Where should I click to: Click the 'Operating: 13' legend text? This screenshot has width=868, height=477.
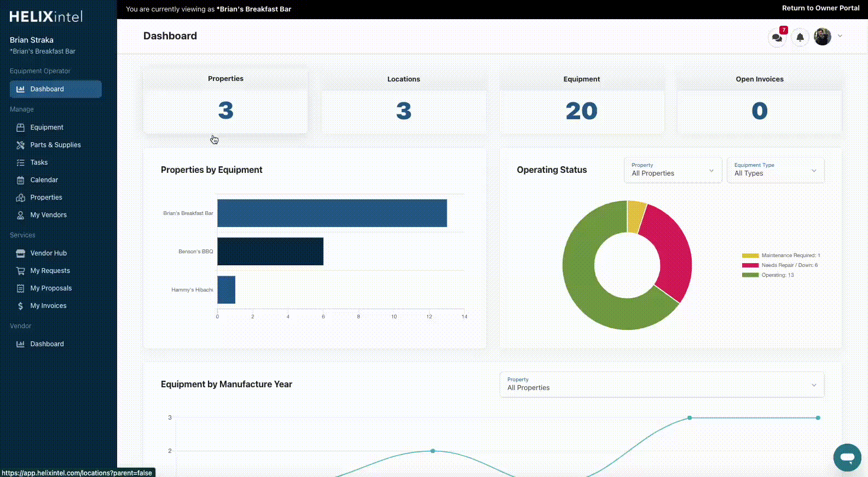778,275
